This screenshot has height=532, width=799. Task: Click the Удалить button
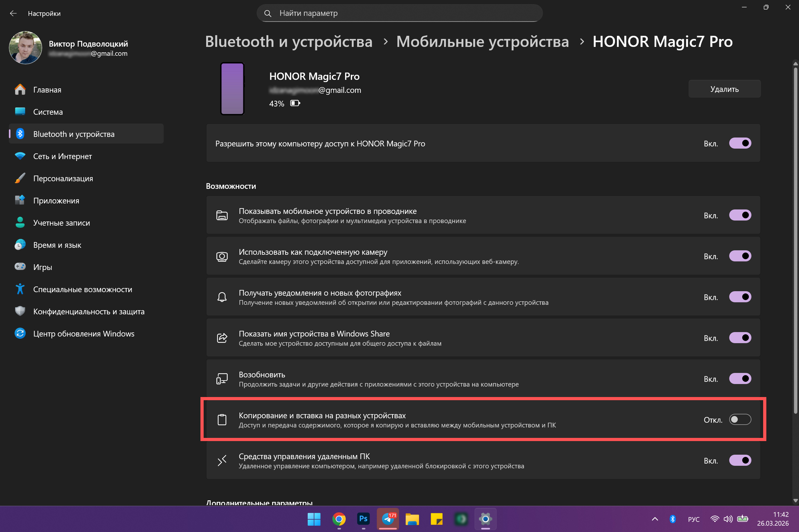[724, 89]
